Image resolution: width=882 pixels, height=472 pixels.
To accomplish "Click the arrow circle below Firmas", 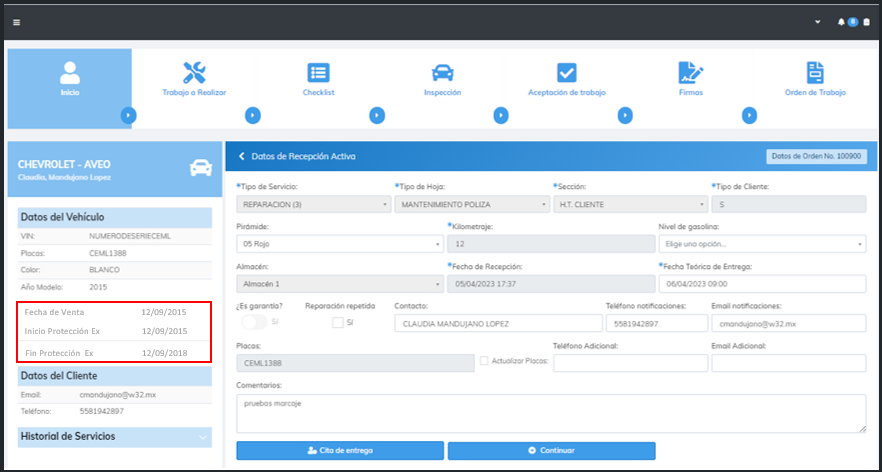I will [749, 115].
